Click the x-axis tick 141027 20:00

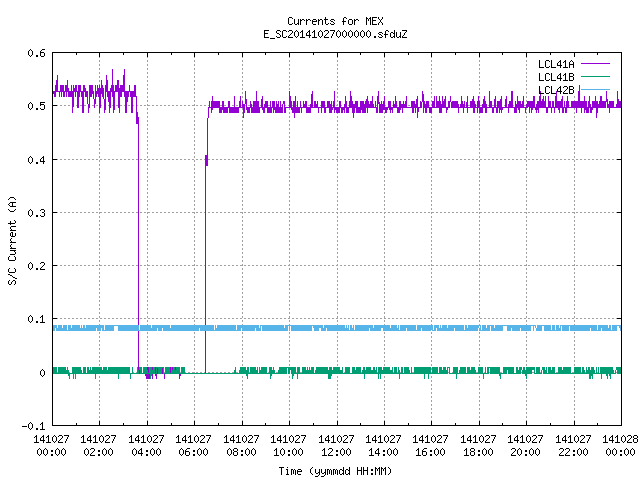[x=525, y=445]
